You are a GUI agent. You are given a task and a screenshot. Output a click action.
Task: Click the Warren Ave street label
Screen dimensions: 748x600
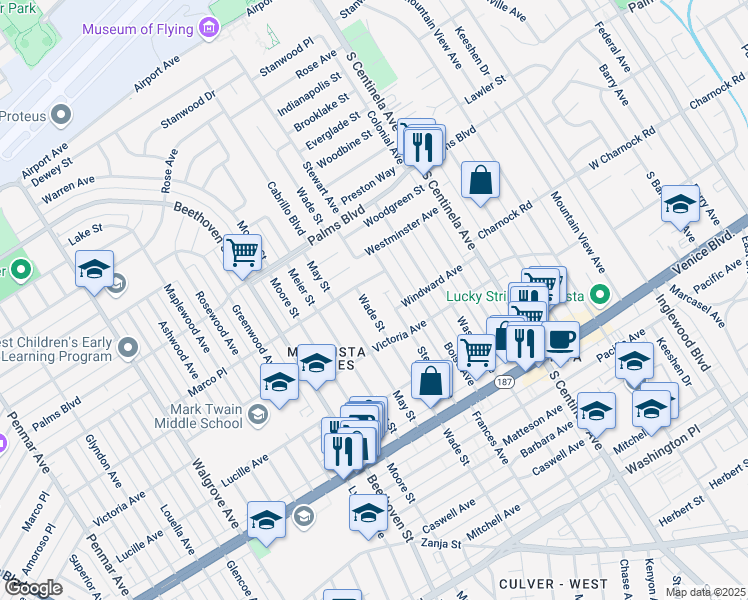[x=68, y=189]
